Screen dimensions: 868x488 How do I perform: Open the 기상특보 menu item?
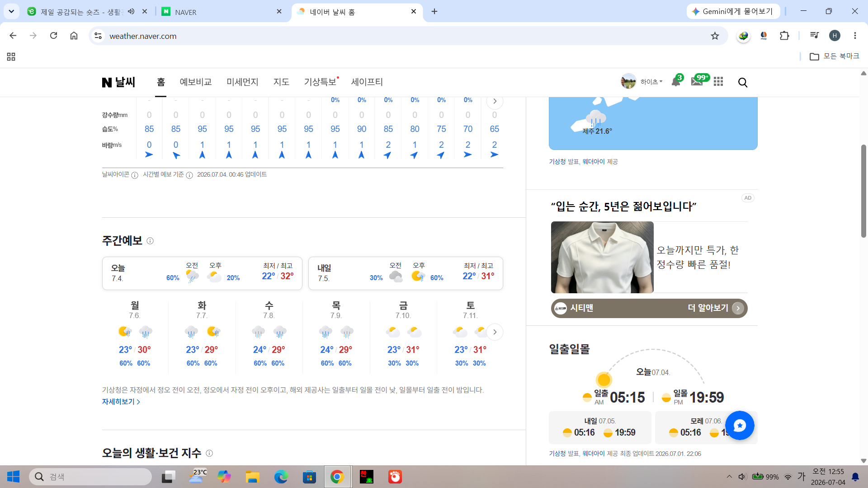pyautogui.click(x=321, y=82)
